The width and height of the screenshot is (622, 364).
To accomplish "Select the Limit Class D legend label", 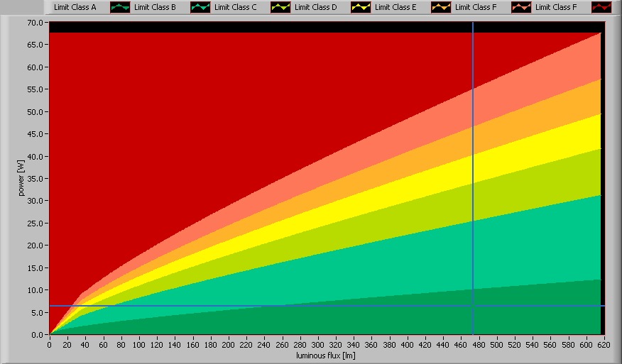I will pyautogui.click(x=315, y=7).
